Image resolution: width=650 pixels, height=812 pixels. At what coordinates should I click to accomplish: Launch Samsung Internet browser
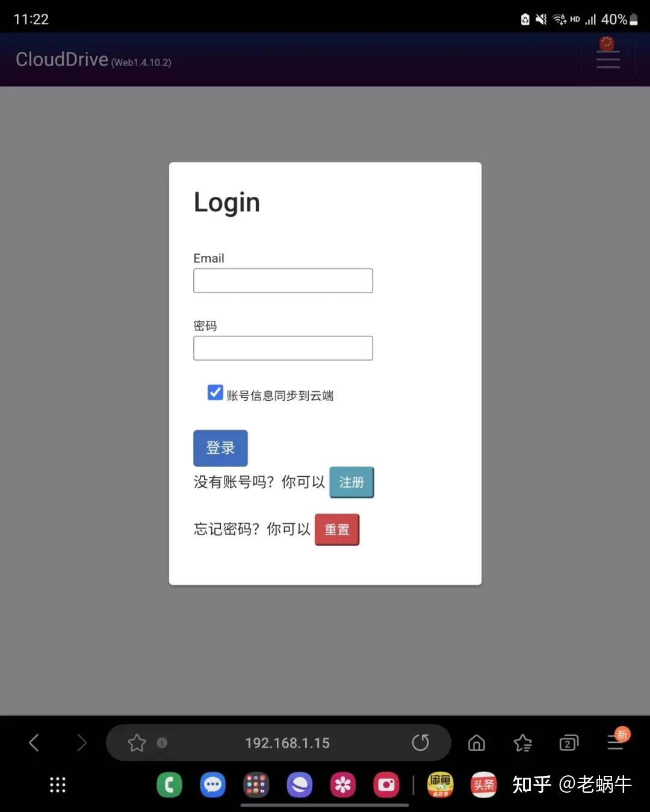[x=299, y=785]
